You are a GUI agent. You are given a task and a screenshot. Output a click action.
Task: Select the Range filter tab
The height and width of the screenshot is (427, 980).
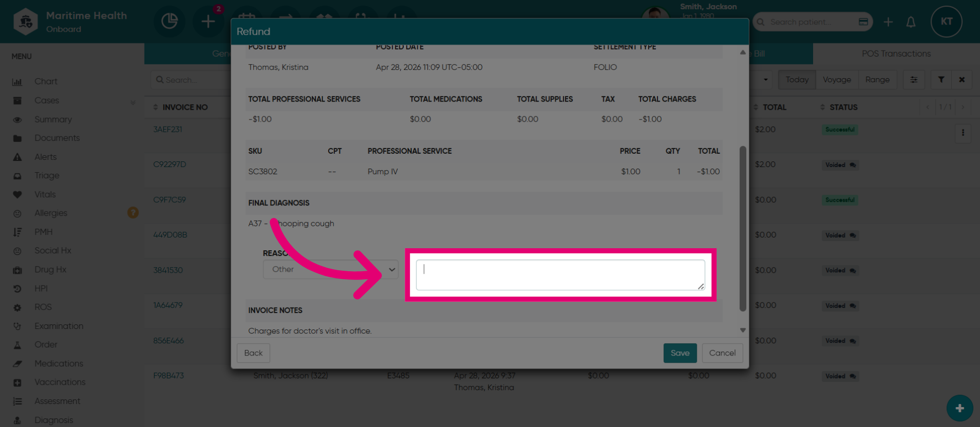click(877, 80)
